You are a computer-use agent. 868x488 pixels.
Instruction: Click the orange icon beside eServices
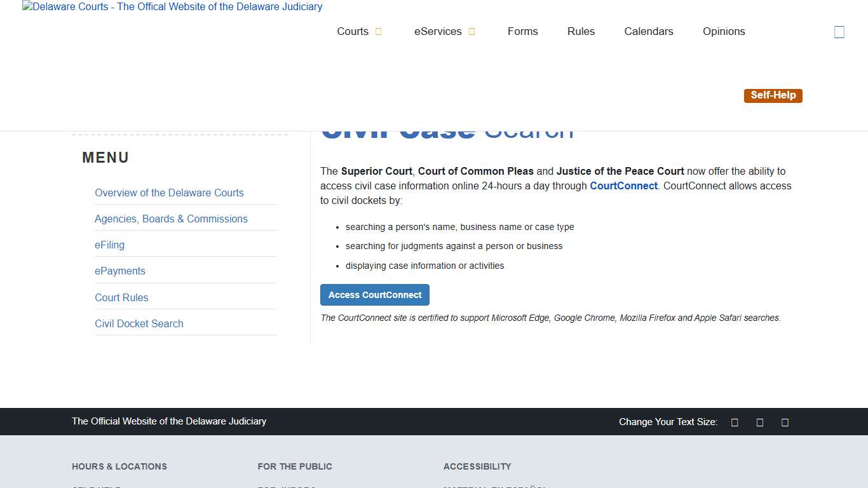[x=471, y=30]
